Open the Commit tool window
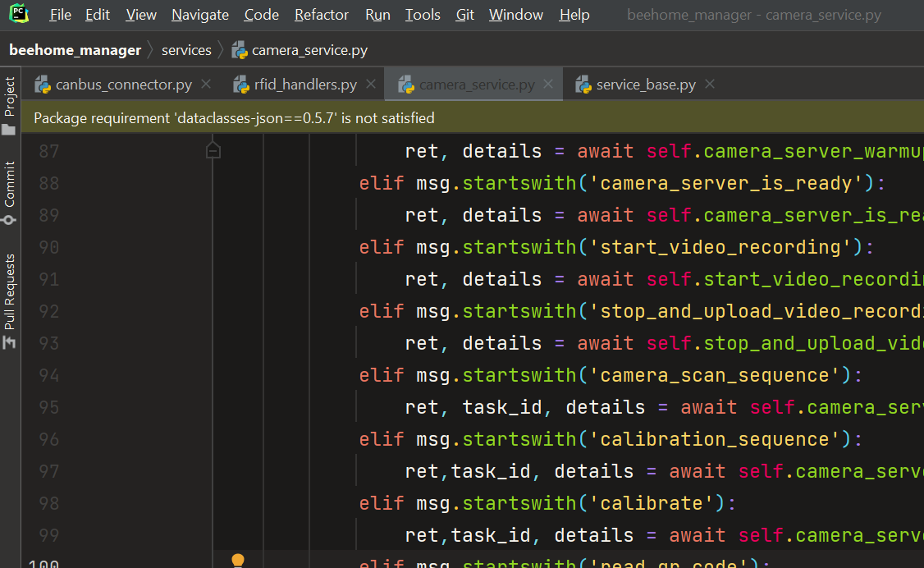This screenshot has height=568, width=924. 9,193
